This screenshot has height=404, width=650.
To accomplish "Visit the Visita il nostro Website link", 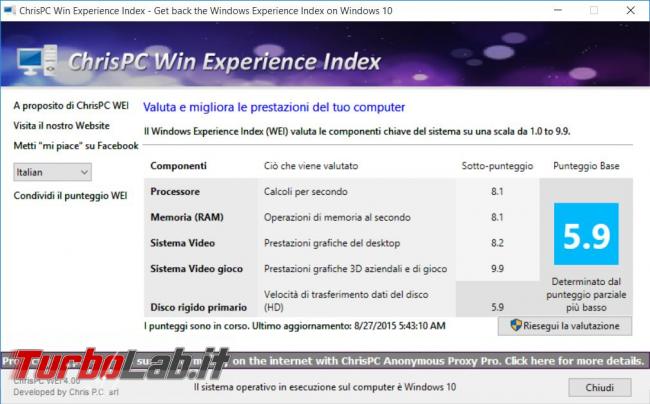I will tap(61, 126).
